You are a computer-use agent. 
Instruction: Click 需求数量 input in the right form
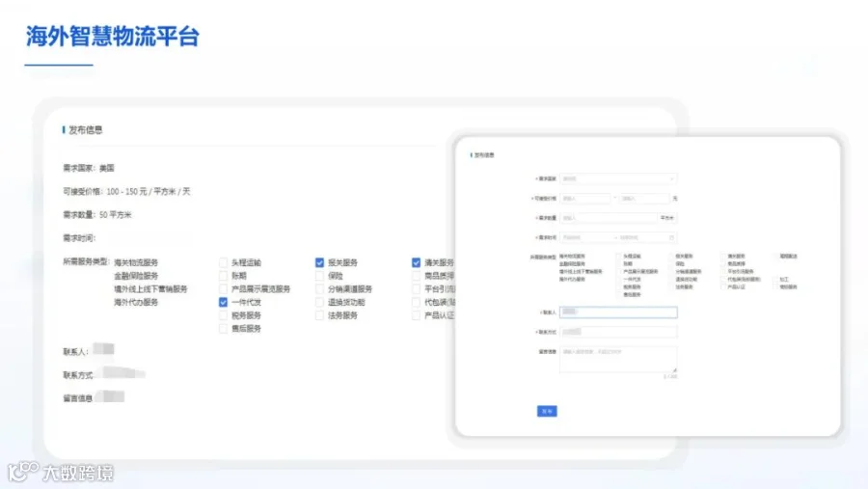click(609, 218)
